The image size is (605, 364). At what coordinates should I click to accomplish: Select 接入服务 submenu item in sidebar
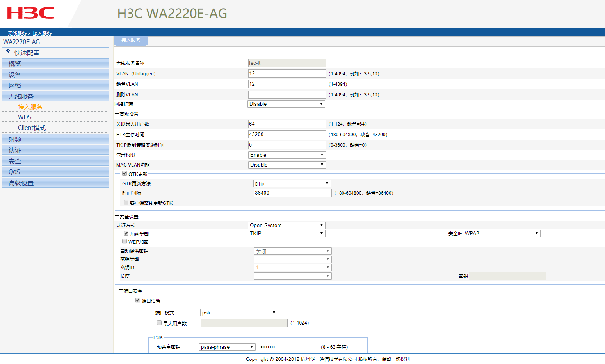coord(30,107)
